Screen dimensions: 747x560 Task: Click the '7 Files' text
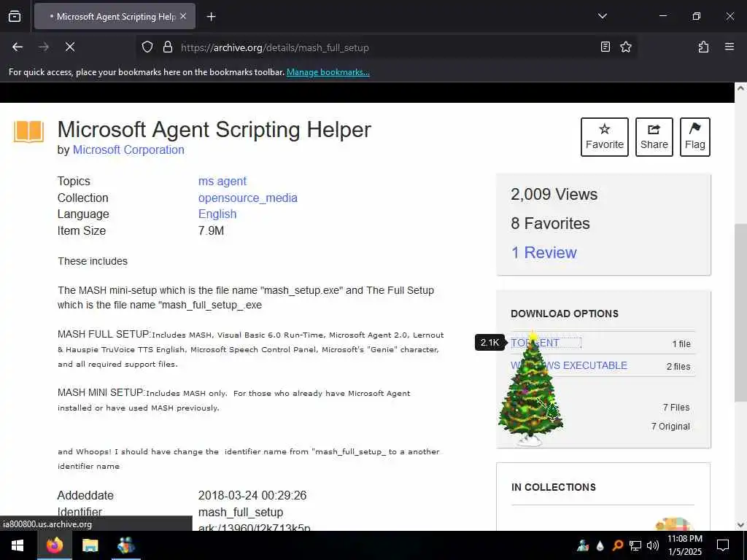point(676,408)
